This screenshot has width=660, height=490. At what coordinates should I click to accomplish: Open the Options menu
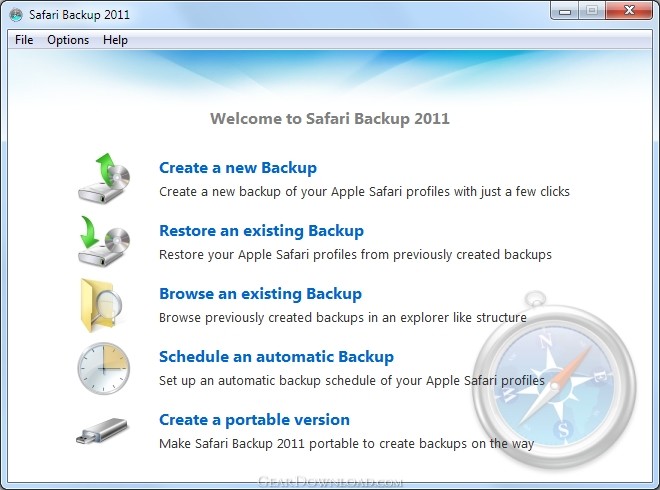point(68,40)
